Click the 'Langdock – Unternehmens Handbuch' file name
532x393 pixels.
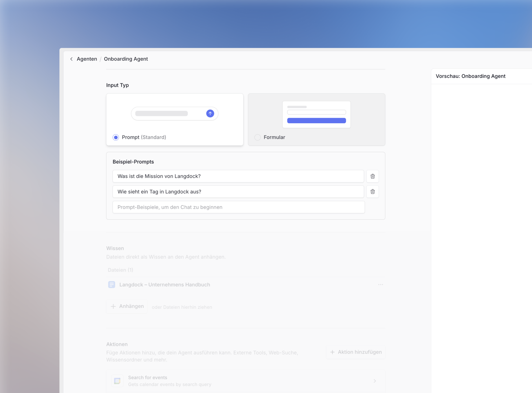[x=165, y=285]
